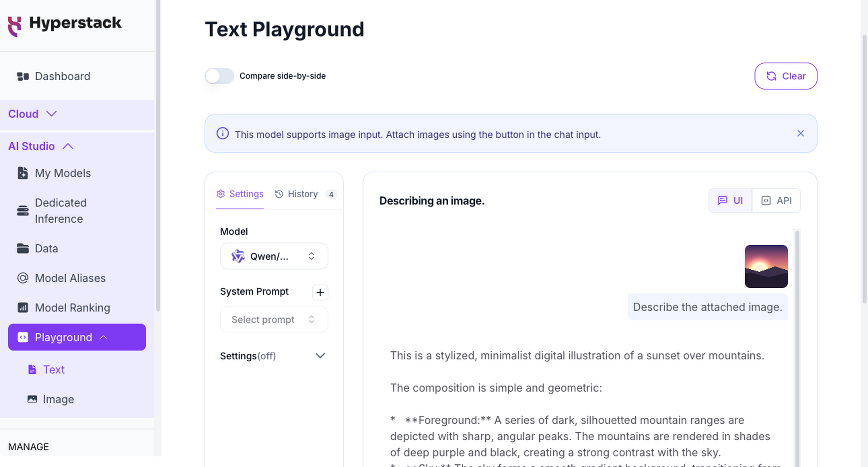Open My Models in the sidebar
Screen dimensions: 868x467
(x=77, y=173)
